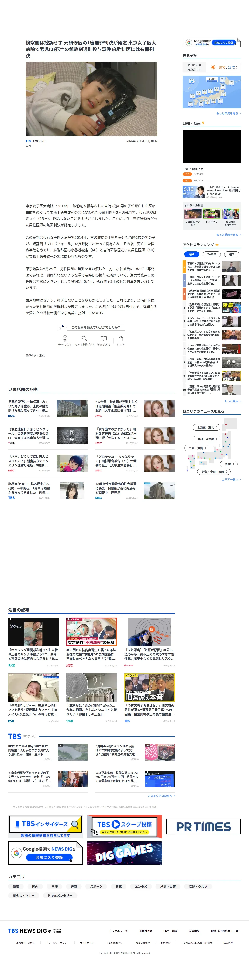Expand 関東 area news
This screenshot has width=249, height=980.
(x=229, y=464)
